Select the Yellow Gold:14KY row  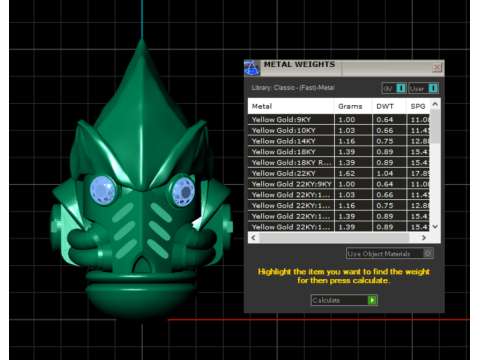339,141
